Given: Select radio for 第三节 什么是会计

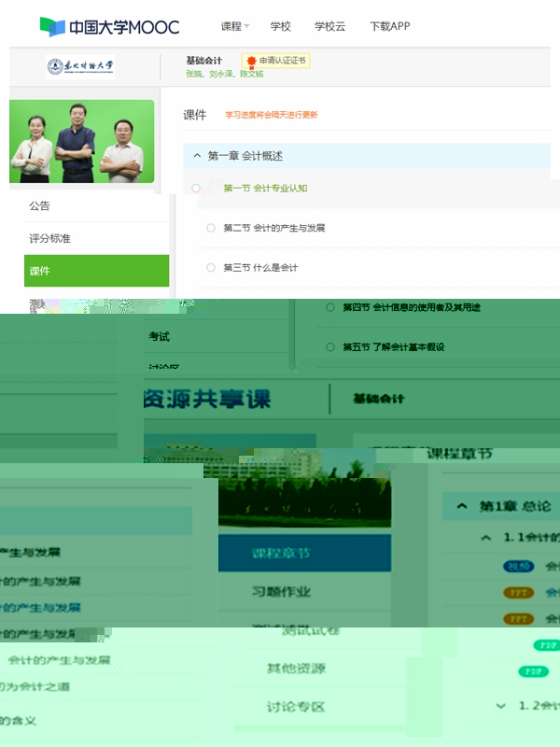Looking at the screenshot, I should (x=211, y=268).
